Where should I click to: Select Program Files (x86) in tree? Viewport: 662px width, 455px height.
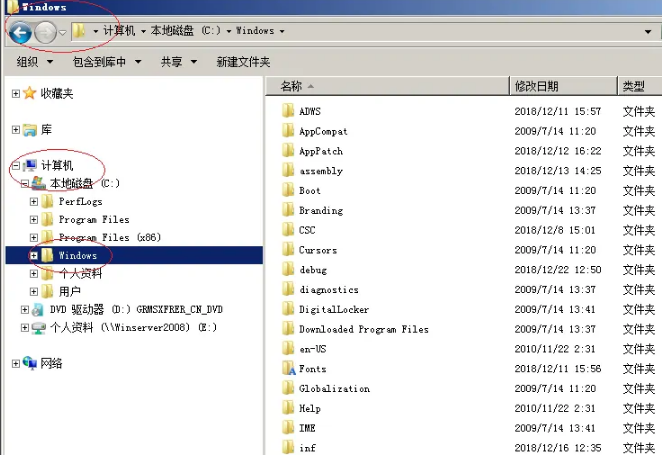110,238
